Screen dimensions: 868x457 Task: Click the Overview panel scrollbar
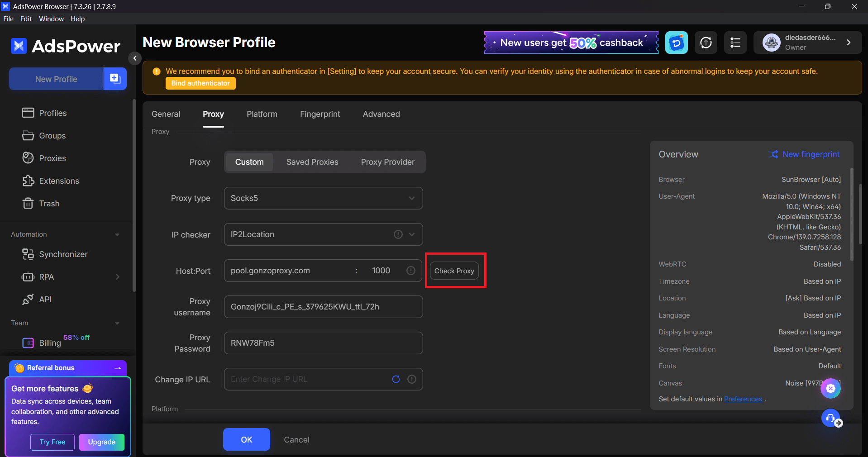tap(852, 214)
